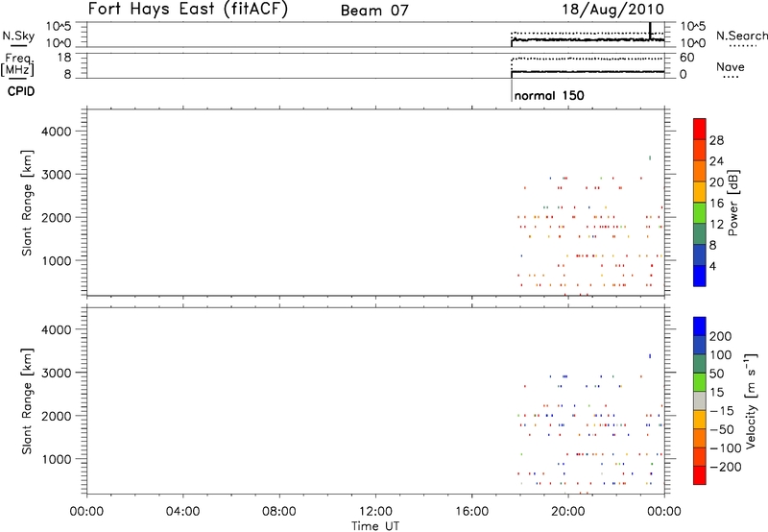Screen dimensions: 768x532
Task: Click the Velocity [m s-1] colorbar title
Action: (750, 400)
